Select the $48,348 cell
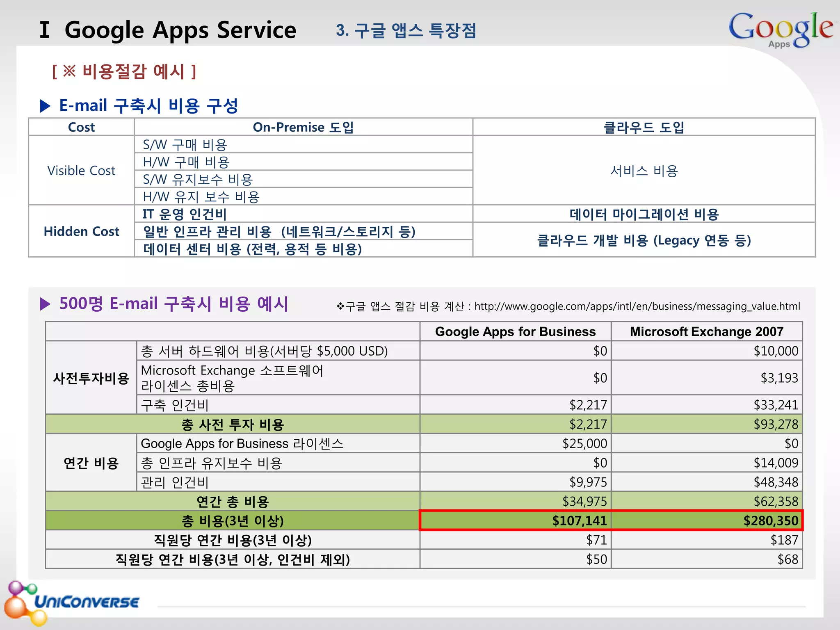The image size is (840, 630). 707,482
